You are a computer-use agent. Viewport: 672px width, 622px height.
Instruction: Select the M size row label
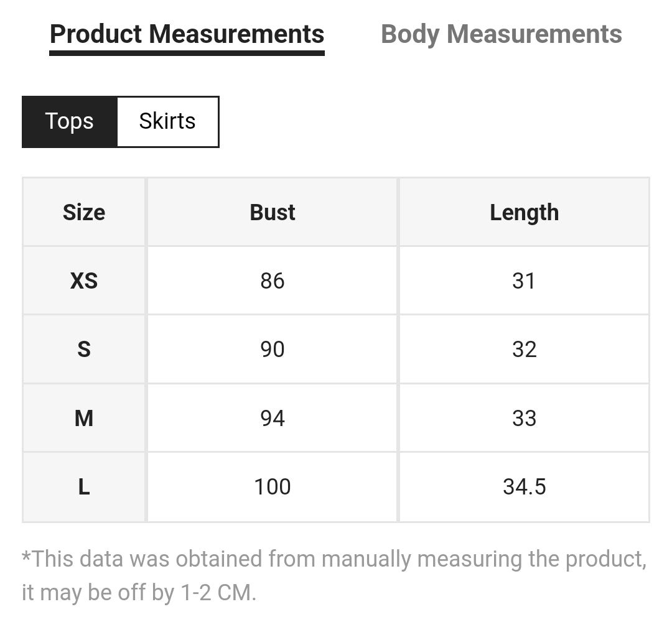click(x=84, y=418)
